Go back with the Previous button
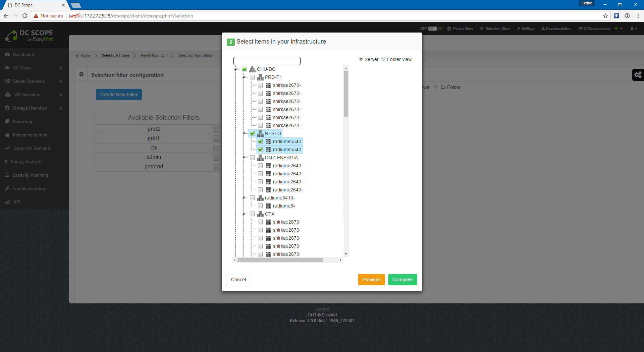Screen dimensions: 644x352 tap(371, 280)
